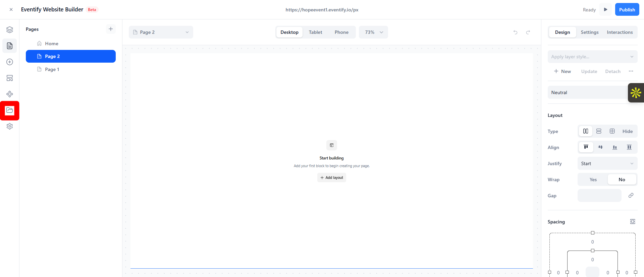
Task: Open the Justify Start dropdown
Action: (x=607, y=163)
